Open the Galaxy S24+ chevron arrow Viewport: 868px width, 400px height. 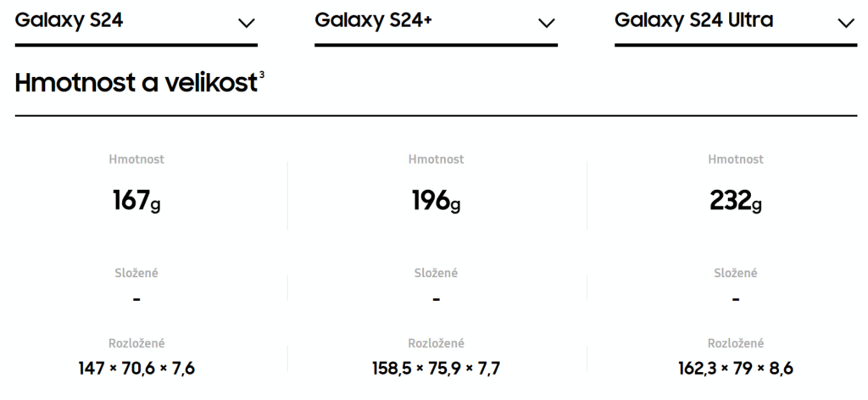tap(547, 23)
